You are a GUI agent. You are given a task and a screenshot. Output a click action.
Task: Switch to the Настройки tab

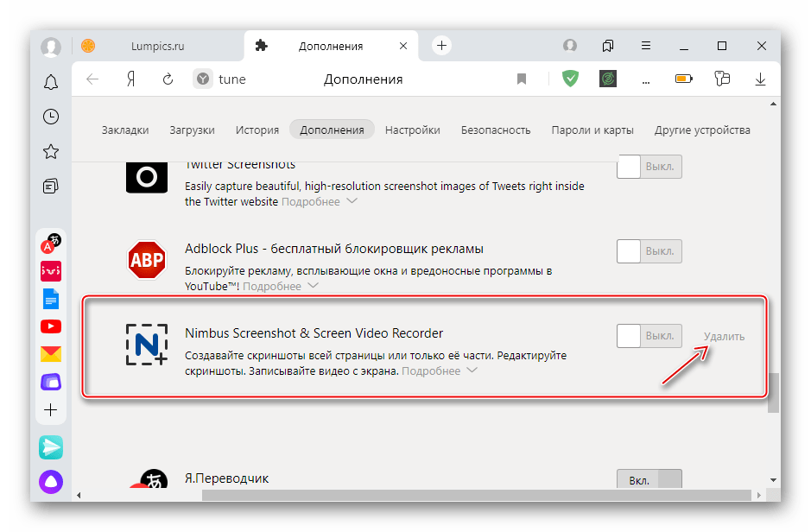pyautogui.click(x=412, y=130)
